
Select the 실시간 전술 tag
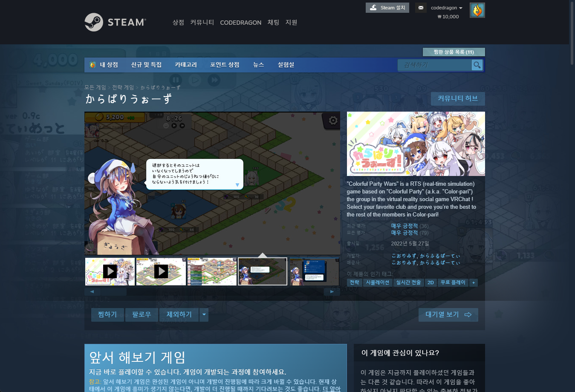pos(408,282)
